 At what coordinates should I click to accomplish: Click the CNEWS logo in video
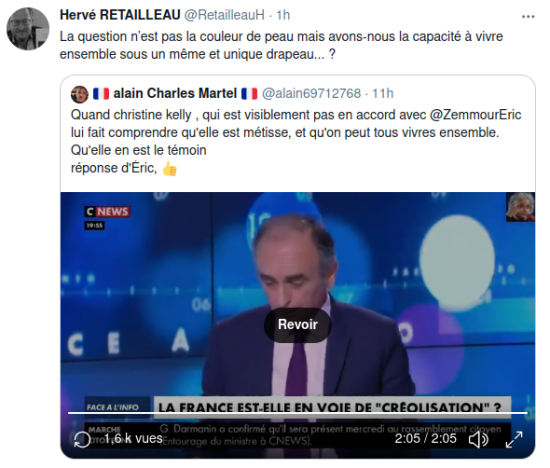108,212
